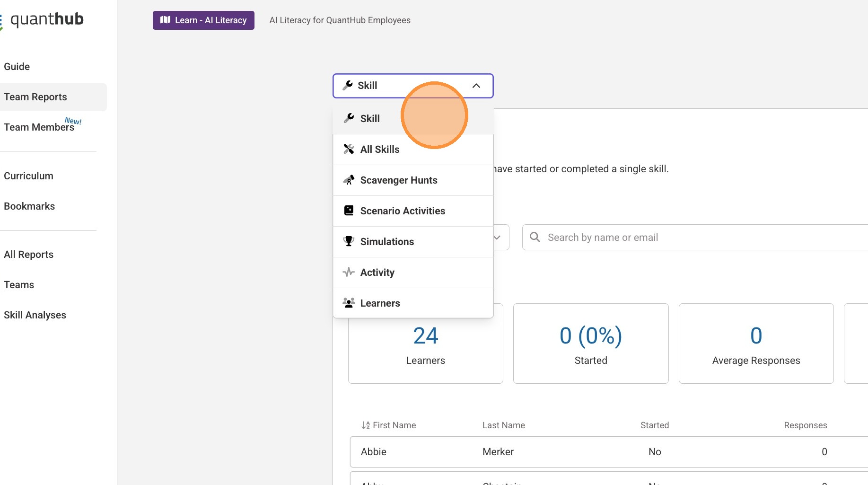Click the Activity pulse icon

349,272
